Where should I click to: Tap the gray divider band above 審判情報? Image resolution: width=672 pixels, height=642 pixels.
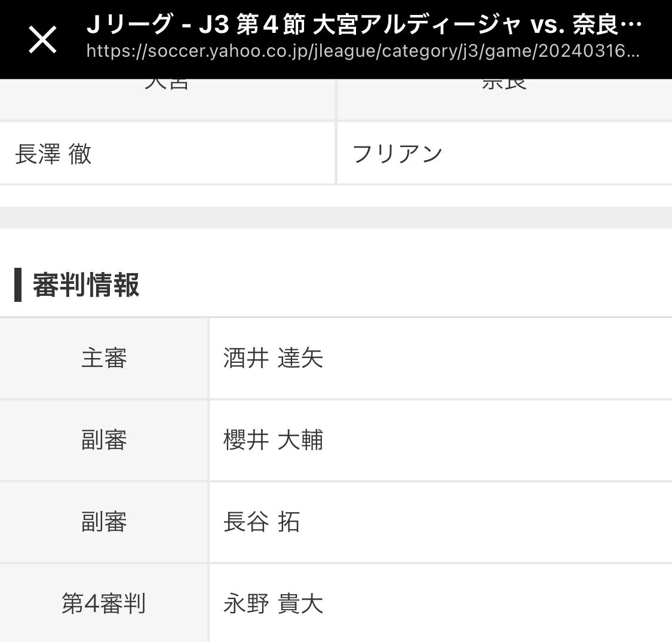tap(336, 218)
